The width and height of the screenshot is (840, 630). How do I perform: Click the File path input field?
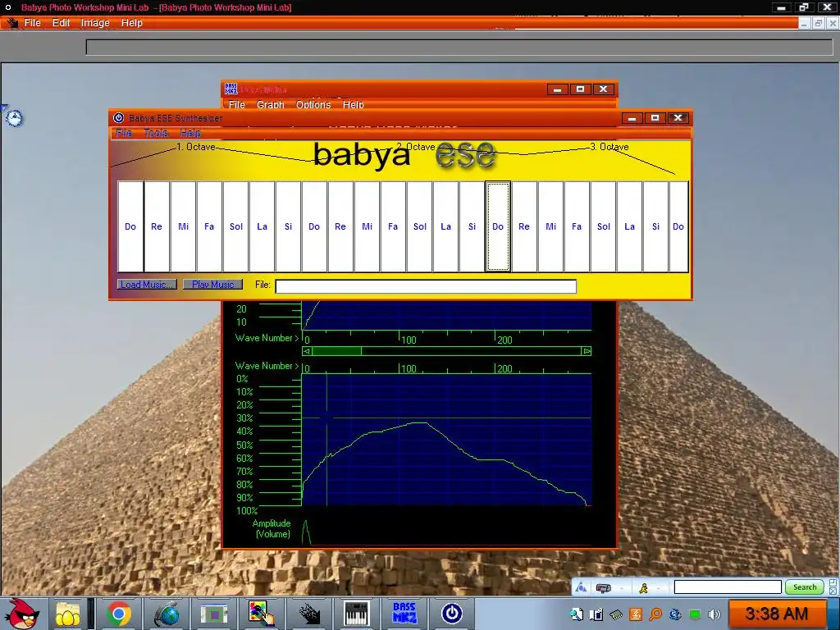pos(426,286)
